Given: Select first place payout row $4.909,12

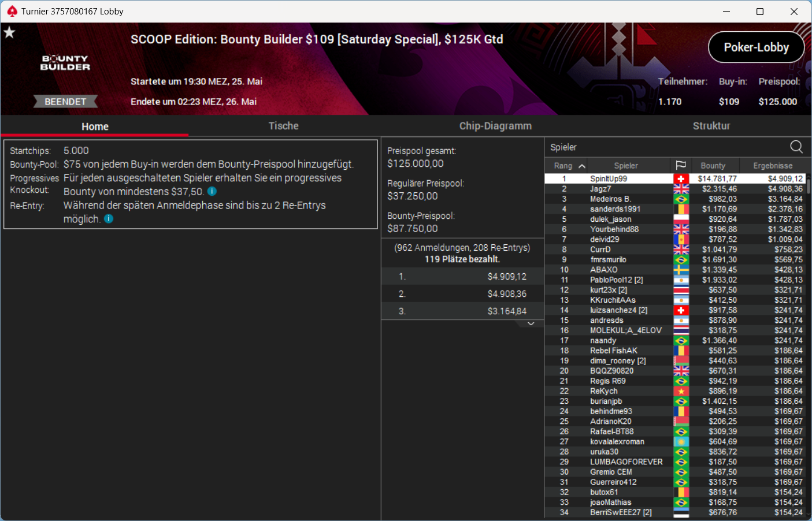Looking at the screenshot, I should pos(462,277).
